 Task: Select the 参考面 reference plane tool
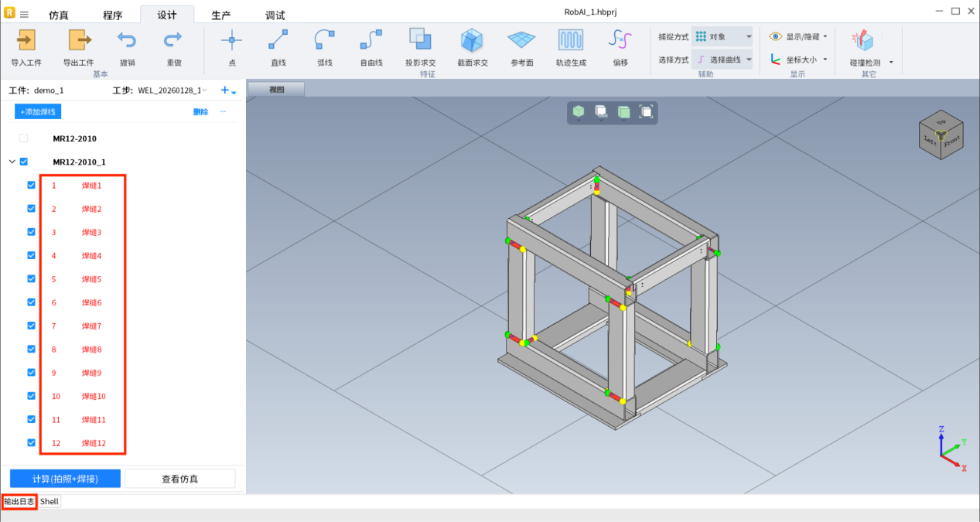[x=521, y=40]
